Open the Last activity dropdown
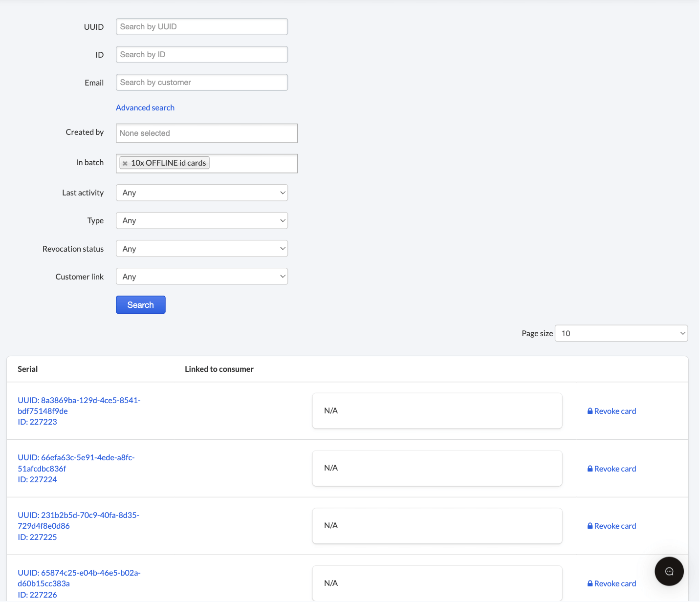The height and width of the screenshot is (602, 700). (201, 193)
